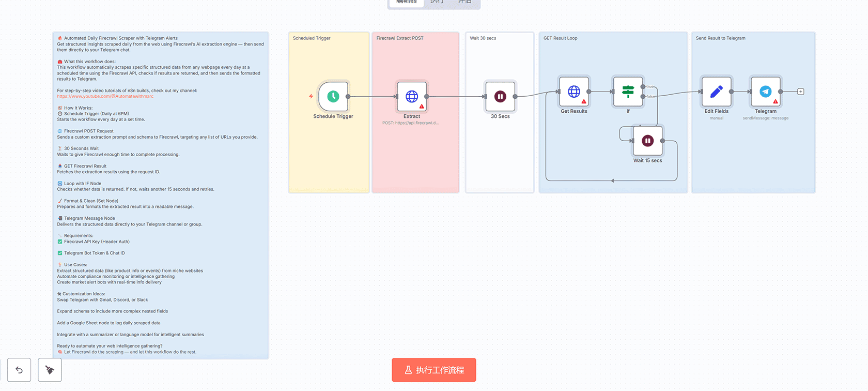Click the undo arrow button

[x=19, y=370]
